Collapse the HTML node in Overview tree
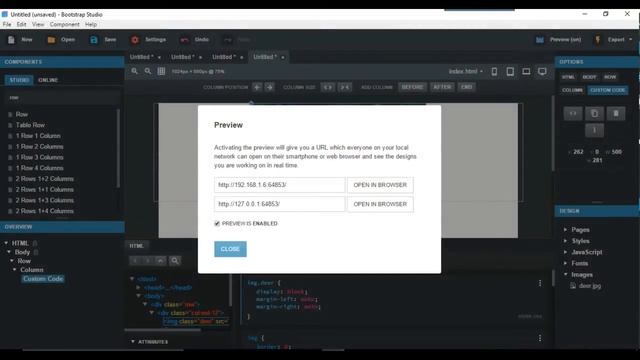 point(6,243)
